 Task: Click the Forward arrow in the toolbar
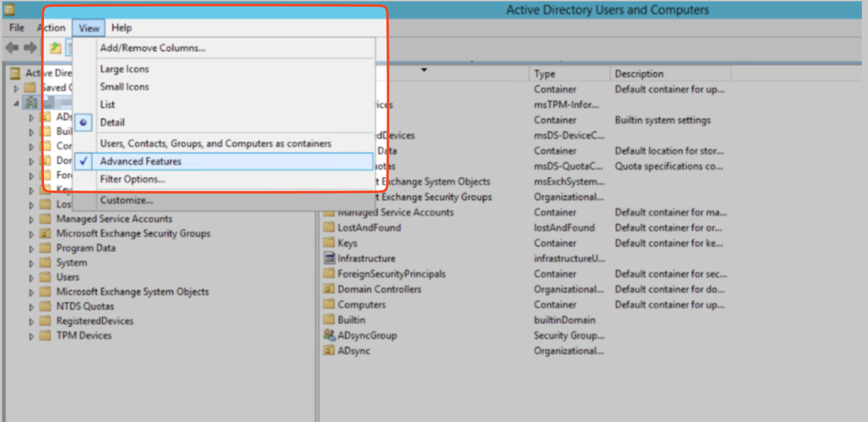(x=30, y=48)
